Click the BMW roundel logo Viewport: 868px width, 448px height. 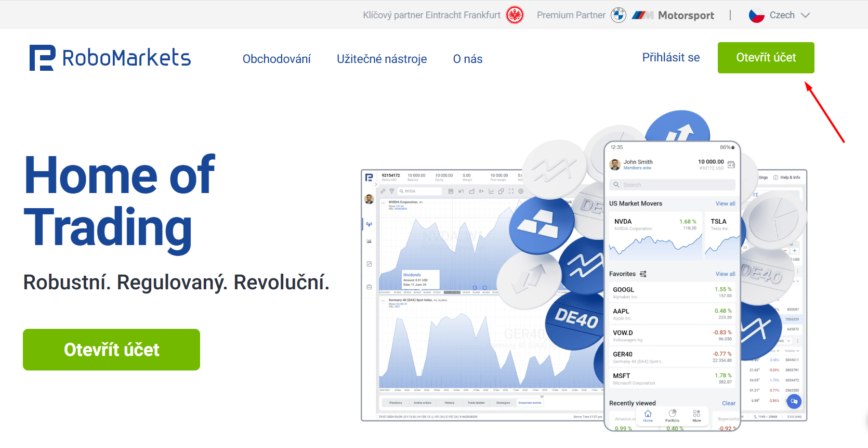[x=618, y=15]
